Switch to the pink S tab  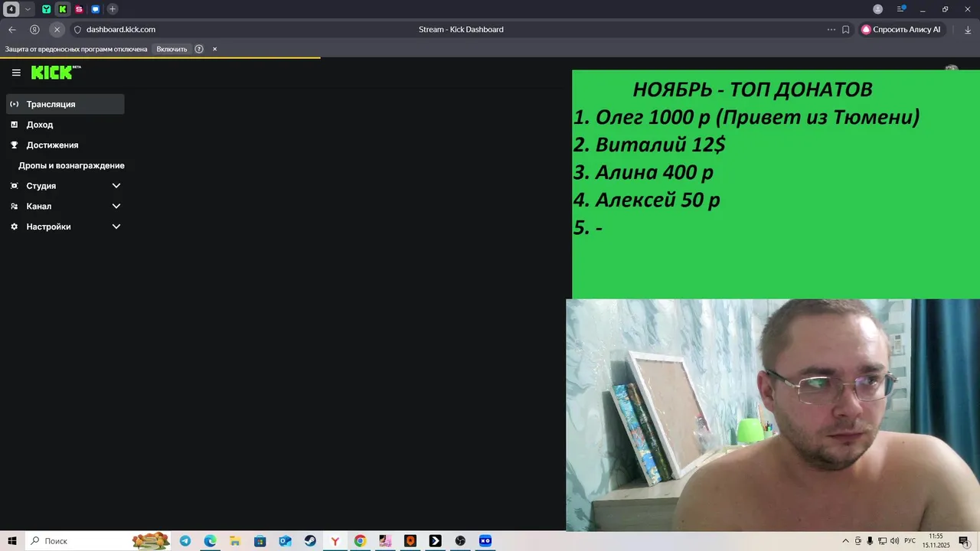click(x=79, y=9)
